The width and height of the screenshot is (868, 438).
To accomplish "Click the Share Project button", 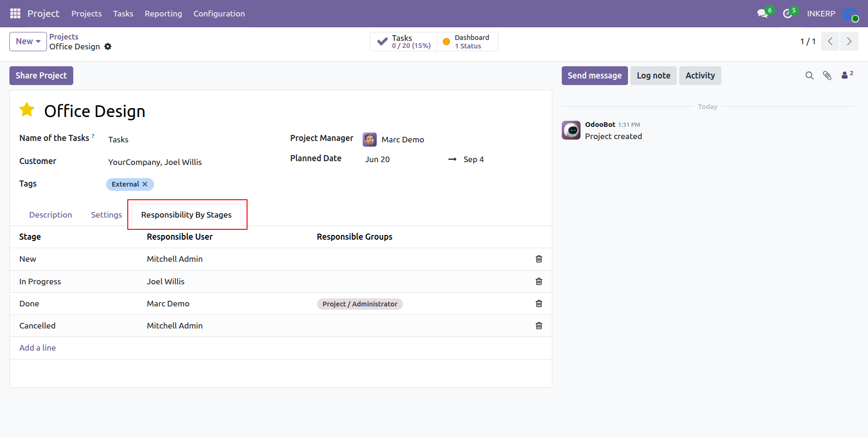I will point(41,76).
